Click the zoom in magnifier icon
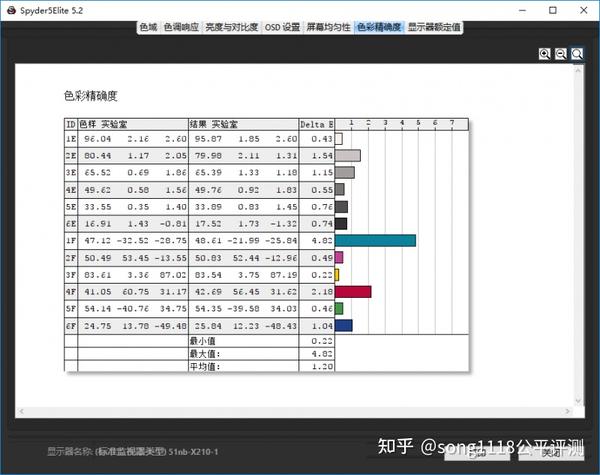The image size is (600, 475). tap(545, 54)
